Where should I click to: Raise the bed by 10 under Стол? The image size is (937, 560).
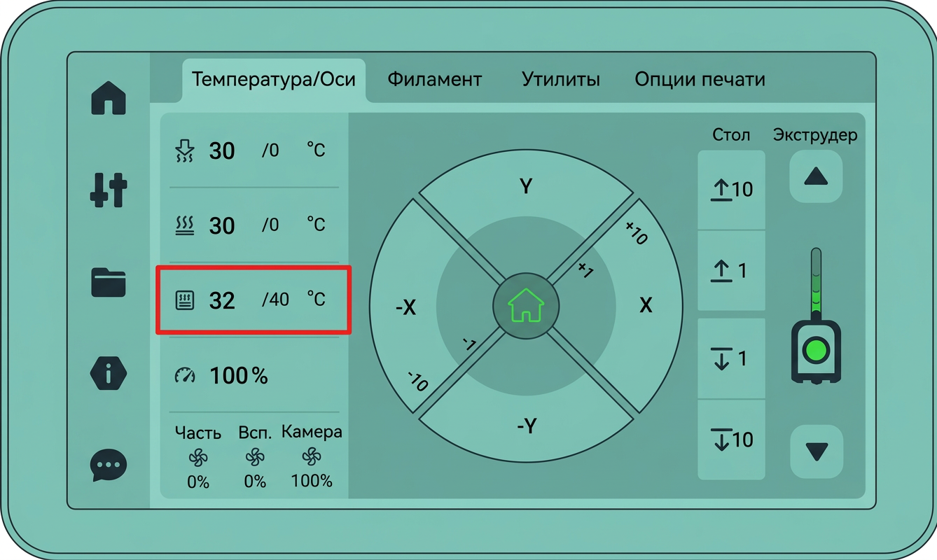(731, 189)
